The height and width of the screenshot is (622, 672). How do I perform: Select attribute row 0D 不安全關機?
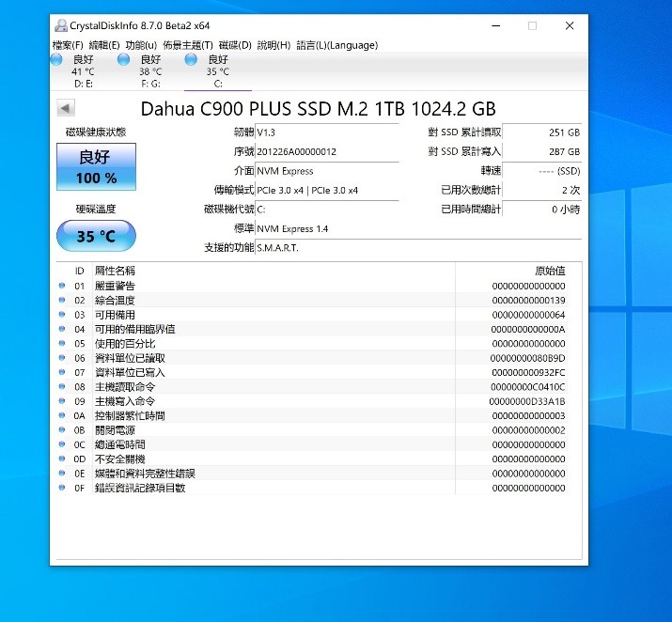[313, 459]
